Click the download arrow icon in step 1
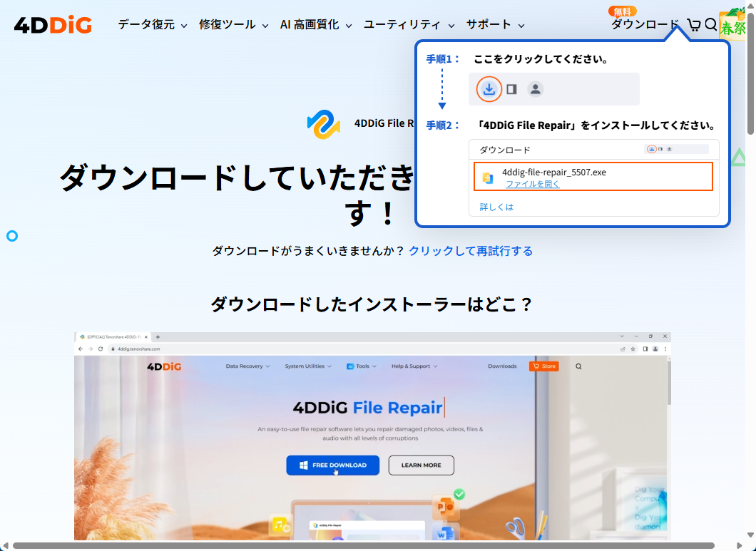 click(489, 89)
